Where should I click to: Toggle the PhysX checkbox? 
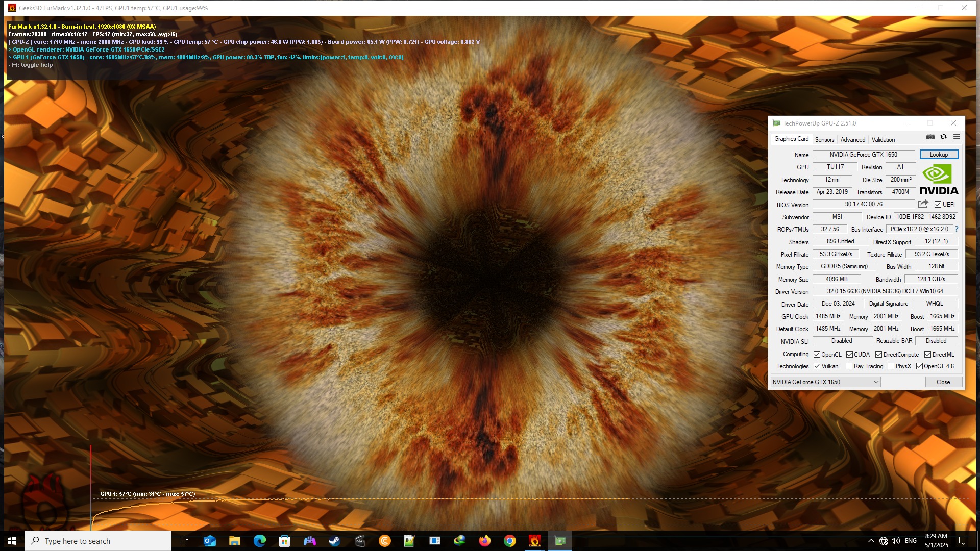tap(891, 366)
